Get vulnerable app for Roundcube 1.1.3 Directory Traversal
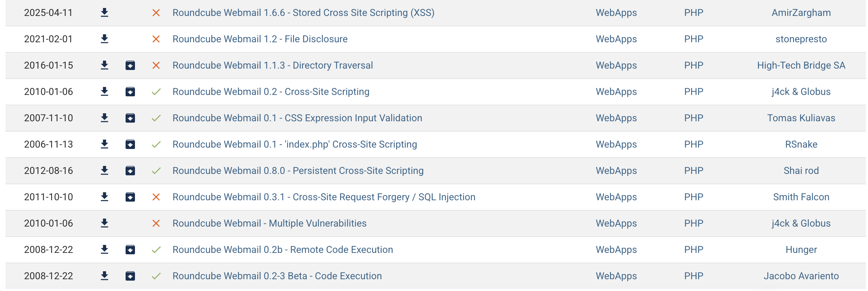 [130, 65]
